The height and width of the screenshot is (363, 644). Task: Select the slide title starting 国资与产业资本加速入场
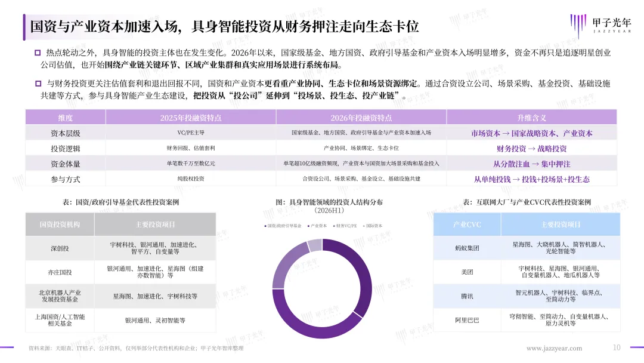point(224,27)
